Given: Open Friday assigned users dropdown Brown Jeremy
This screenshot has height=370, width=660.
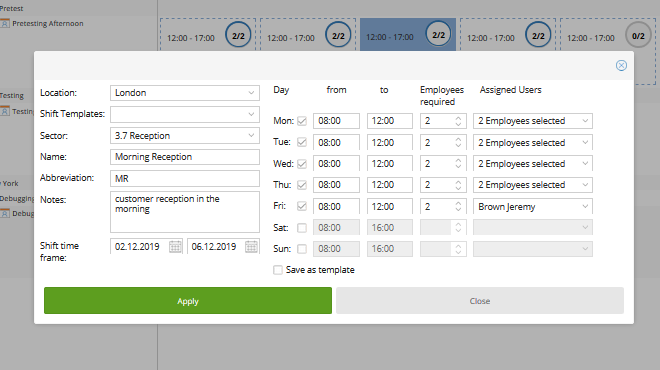Looking at the screenshot, I should pyautogui.click(x=533, y=207).
